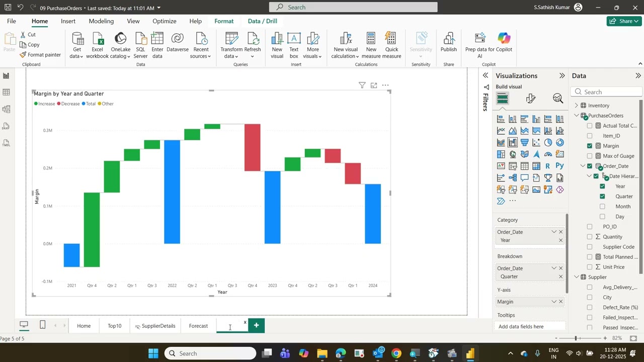
Task: Save the report file
Action: click(8, 8)
